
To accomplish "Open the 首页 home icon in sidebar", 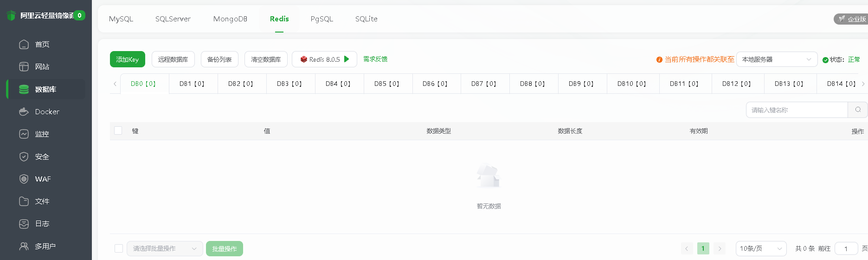I will pos(24,44).
